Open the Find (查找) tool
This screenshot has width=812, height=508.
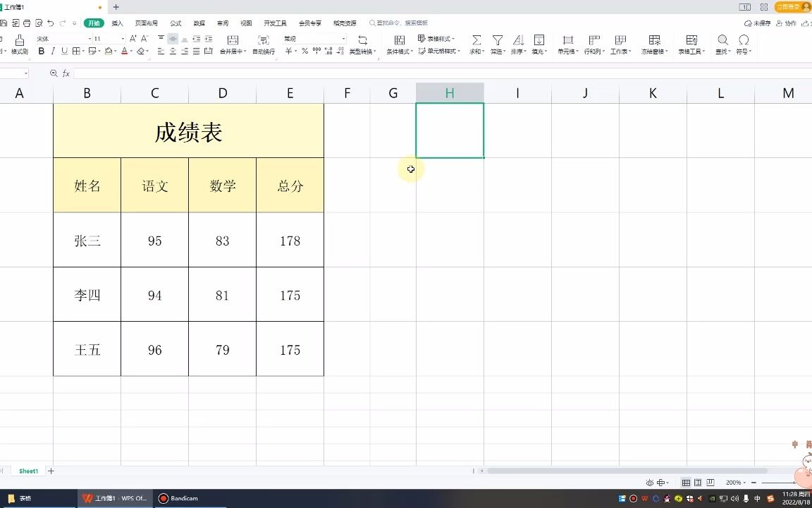tap(721, 41)
